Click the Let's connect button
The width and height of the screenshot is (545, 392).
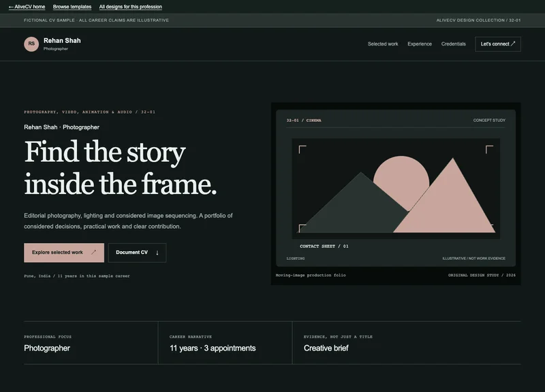(498, 44)
